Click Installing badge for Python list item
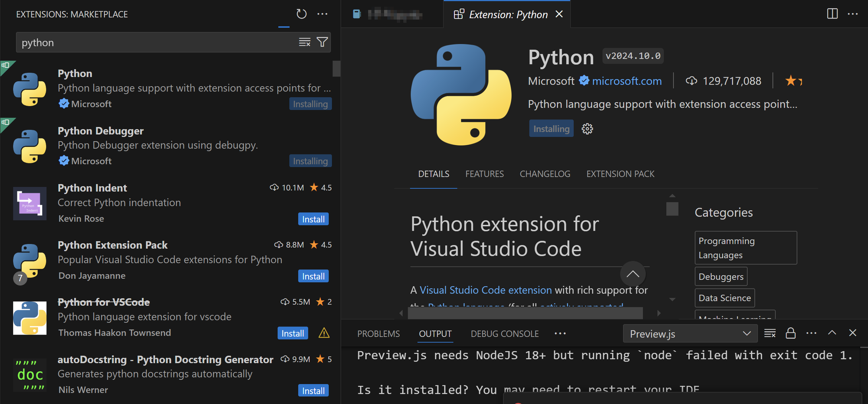This screenshot has height=404, width=868. coord(310,104)
